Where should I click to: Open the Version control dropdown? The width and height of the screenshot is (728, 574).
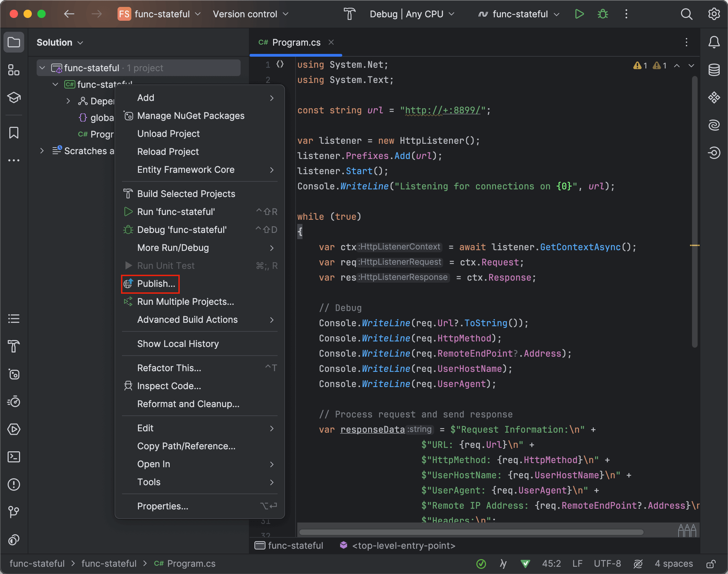pyautogui.click(x=250, y=14)
